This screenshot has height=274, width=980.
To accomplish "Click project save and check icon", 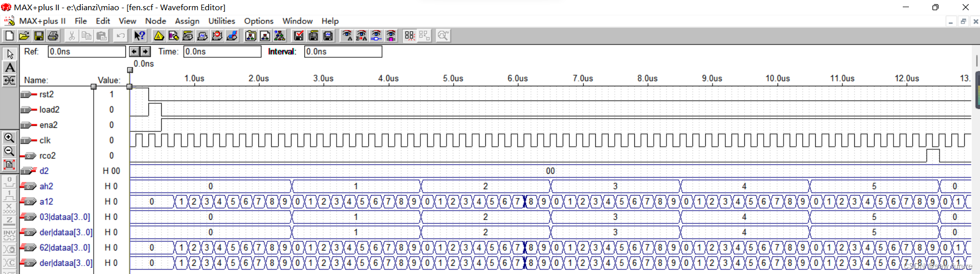I will (x=299, y=36).
